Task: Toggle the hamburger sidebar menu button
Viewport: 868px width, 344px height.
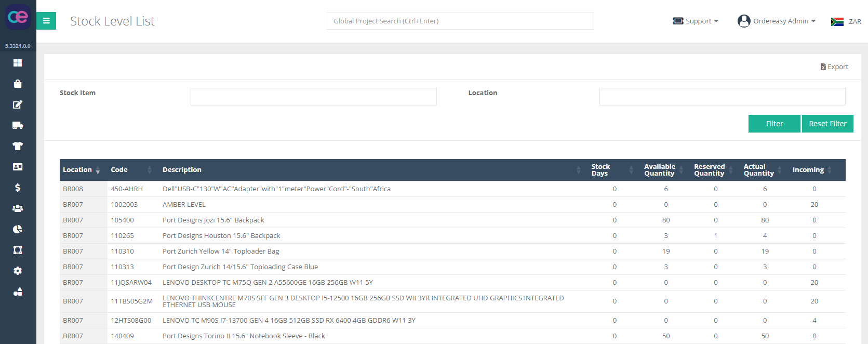Action: (x=46, y=21)
